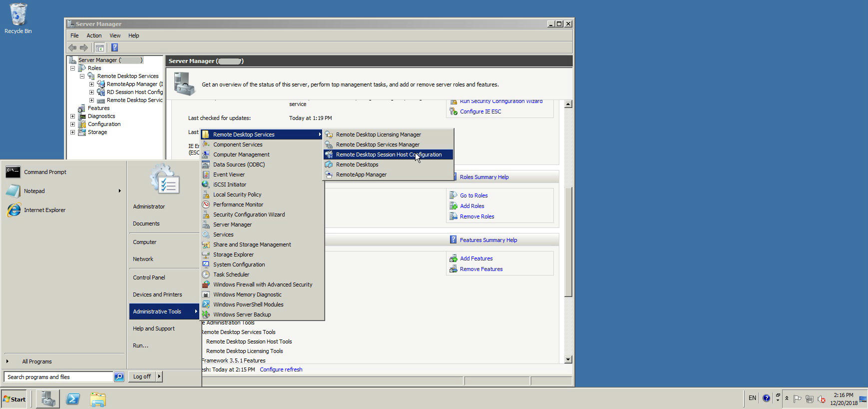Open PowerShell from the taskbar

click(73, 399)
